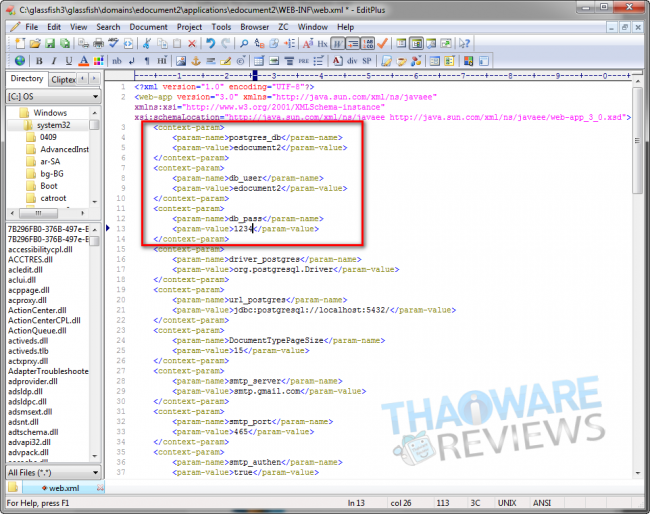Select the system32 folder in tree
The height and width of the screenshot is (514, 650).
coord(53,125)
